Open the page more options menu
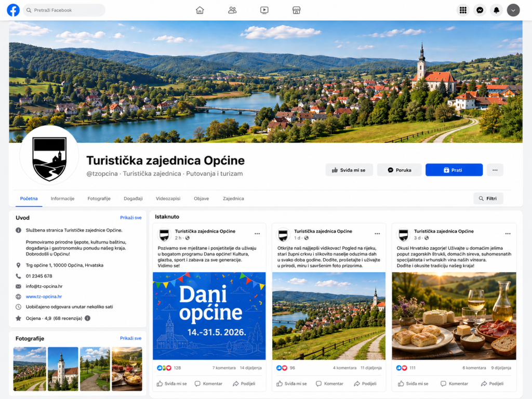 coord(495,170)
